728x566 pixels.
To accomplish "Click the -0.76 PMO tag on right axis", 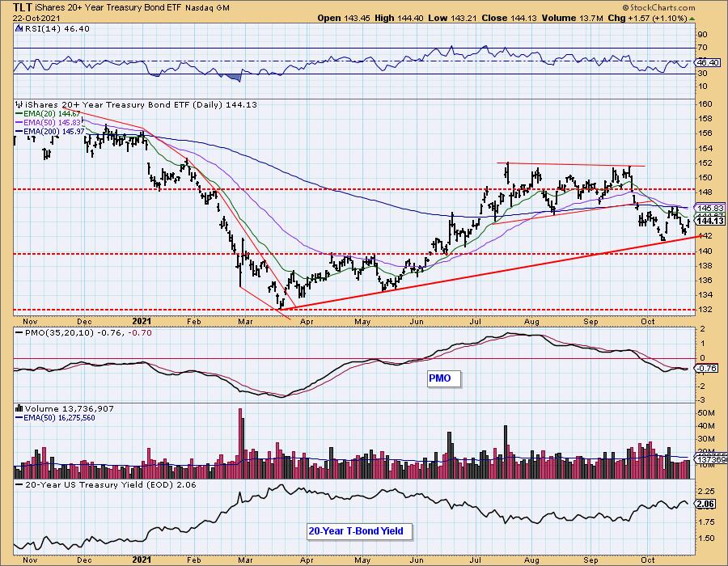I will (708, 369).
